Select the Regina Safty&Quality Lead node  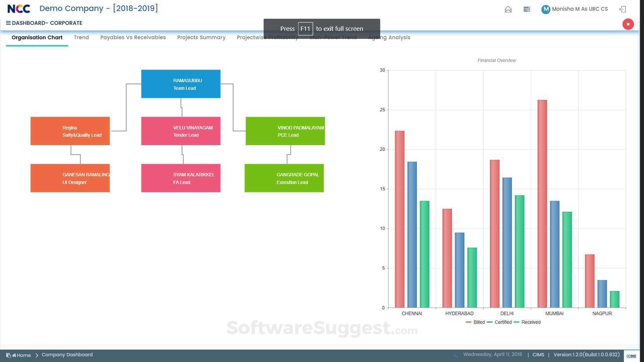(x=70, y=131)
